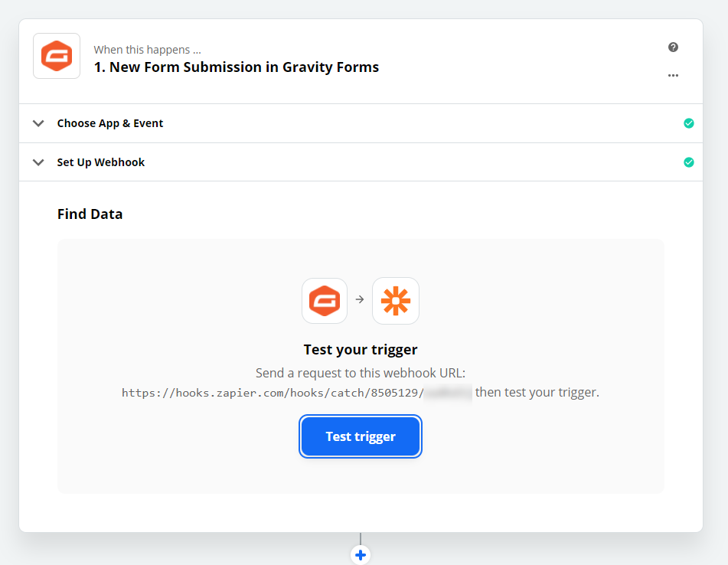The image size is (728, 565).
Task: Open the three-dot more options menu
Action: [673, 75]
